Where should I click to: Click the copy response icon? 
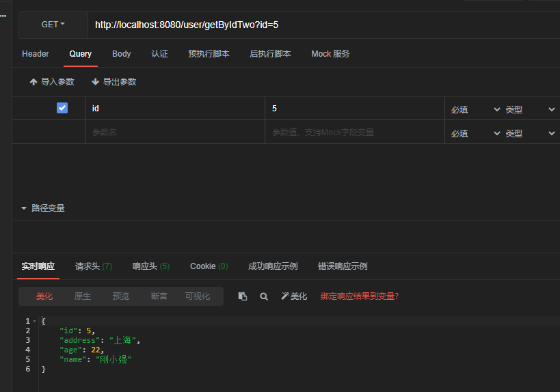click(243, 296)
